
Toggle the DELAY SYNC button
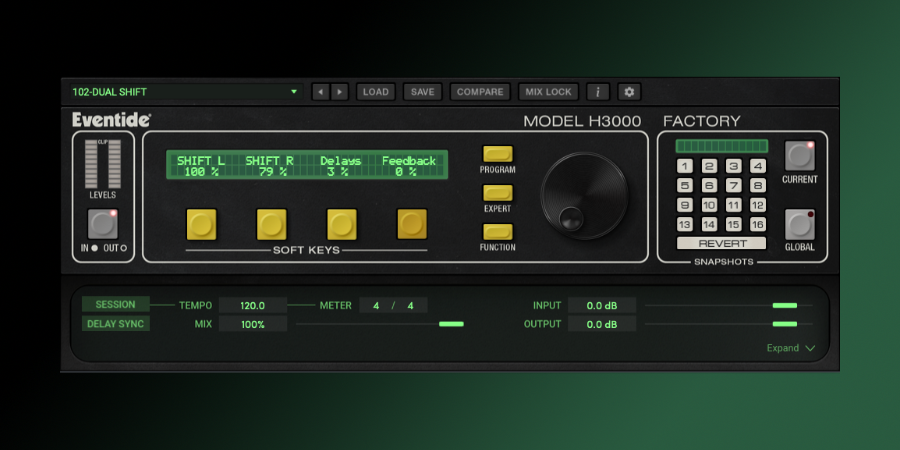tap(115, 324)
